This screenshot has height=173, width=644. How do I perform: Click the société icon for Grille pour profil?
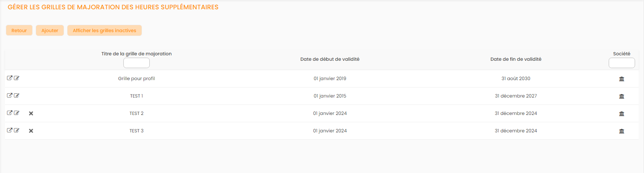(621, 79)
